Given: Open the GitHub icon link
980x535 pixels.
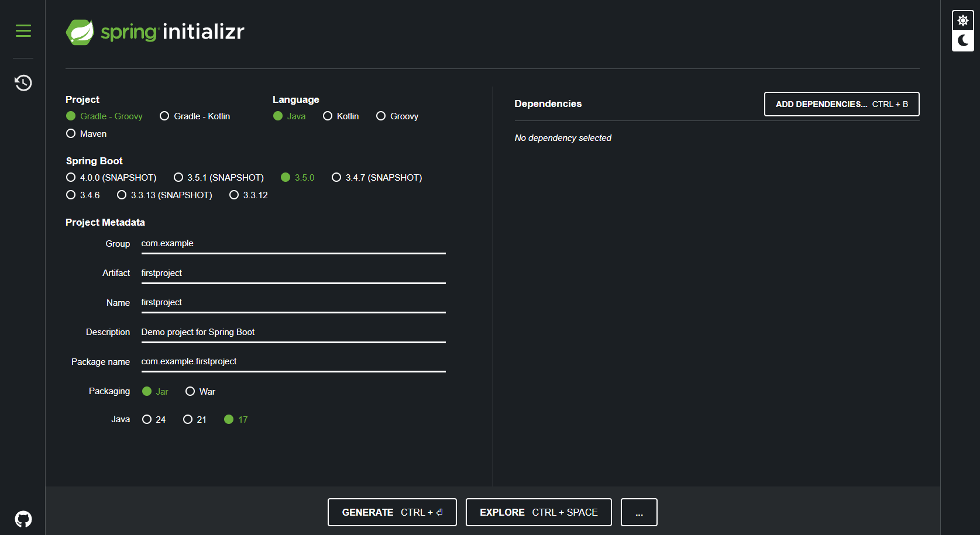Looking at the screenshot, I should (23, 519).
